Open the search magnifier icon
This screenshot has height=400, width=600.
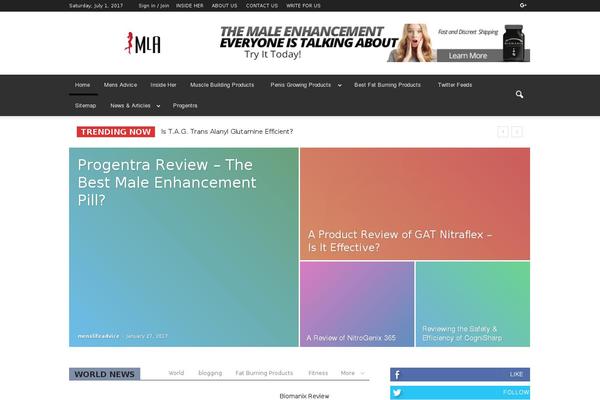[x=519, y=94]
